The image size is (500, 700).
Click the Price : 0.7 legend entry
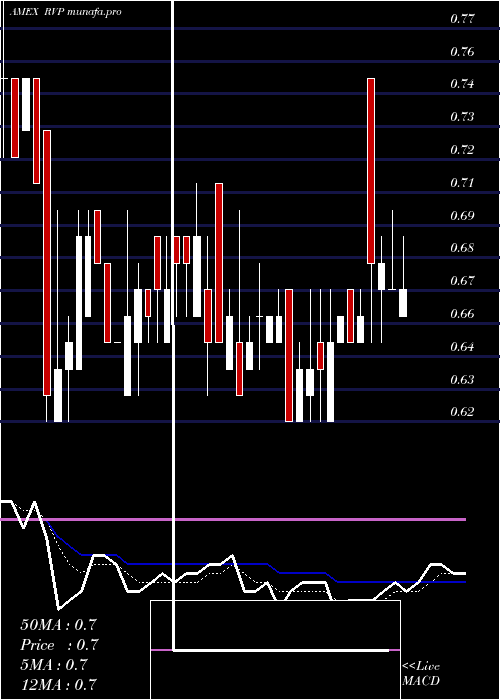58,645
